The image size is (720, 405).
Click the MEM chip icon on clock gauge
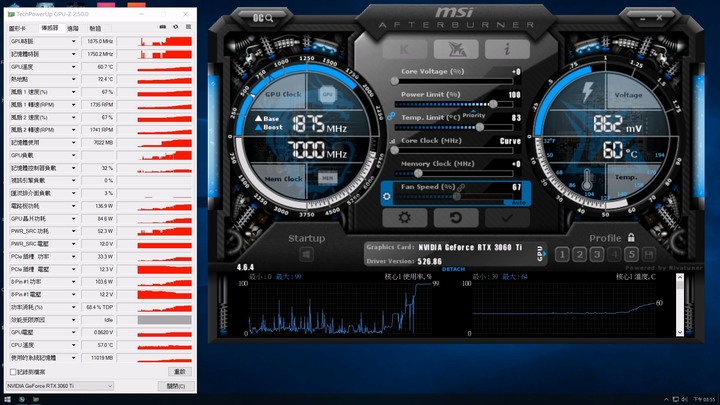click(327, 178)
